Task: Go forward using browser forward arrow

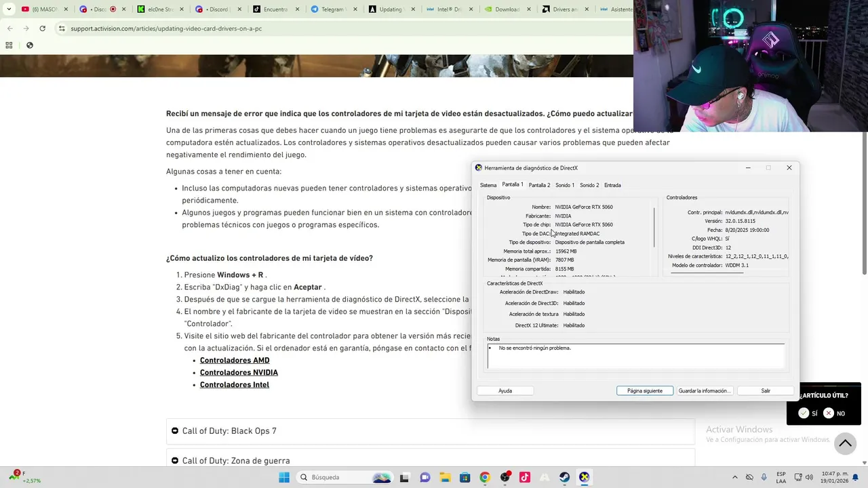Action: coord(26,28)
